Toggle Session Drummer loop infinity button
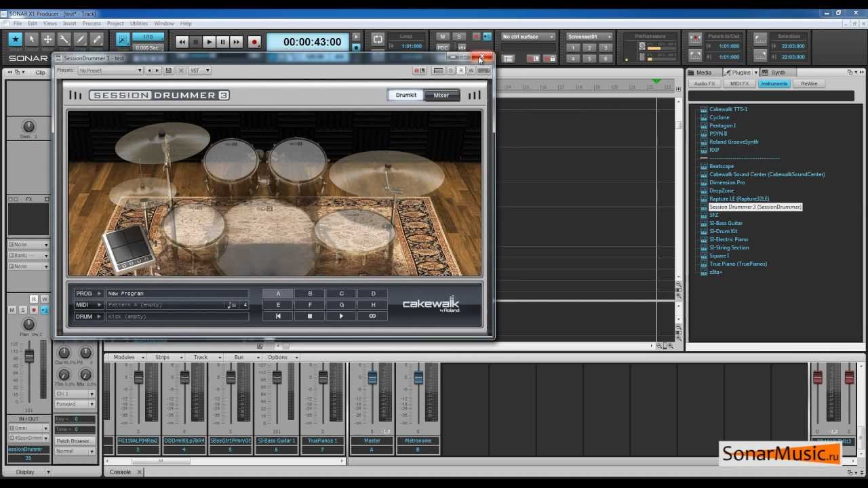Screen dimensions: 868x488 373,316
